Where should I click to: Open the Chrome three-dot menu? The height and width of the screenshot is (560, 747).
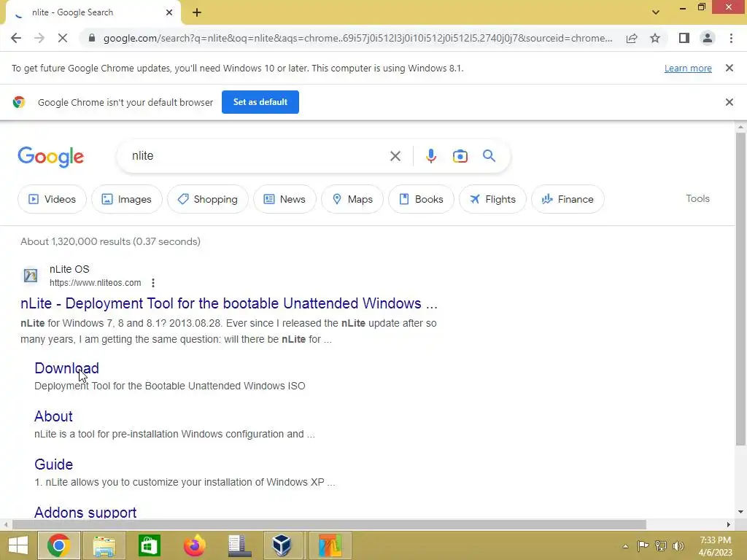click(731, 38)
